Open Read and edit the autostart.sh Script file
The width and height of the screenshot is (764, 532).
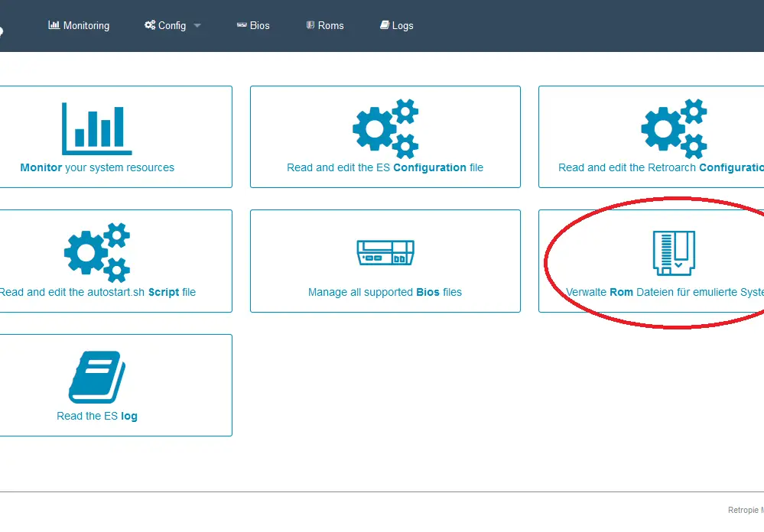[x=97, y=292]
